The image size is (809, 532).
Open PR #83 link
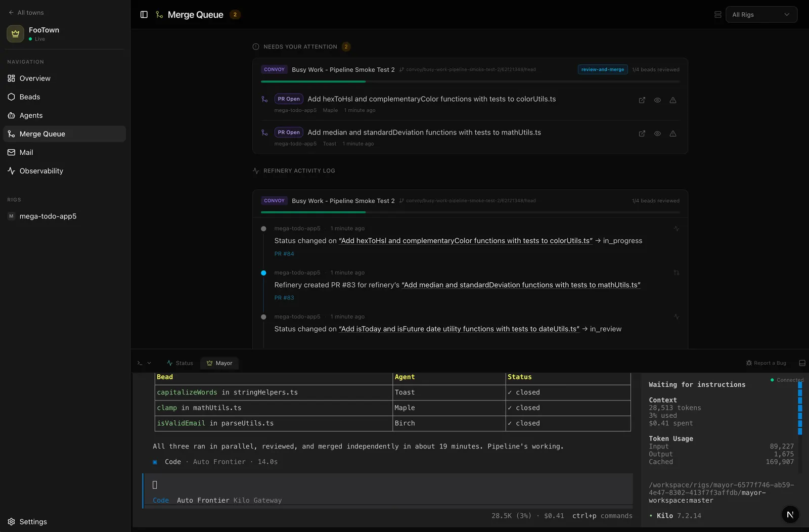click(x=284, y=298)
